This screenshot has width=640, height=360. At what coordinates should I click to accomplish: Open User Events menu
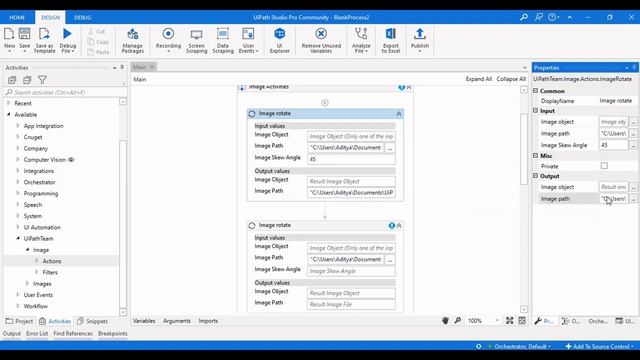[248, 40]
